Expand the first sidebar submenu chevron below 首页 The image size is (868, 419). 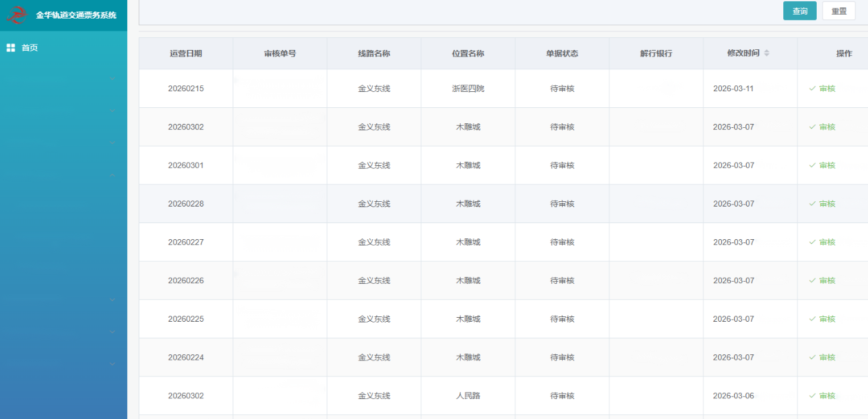[112, 79]
